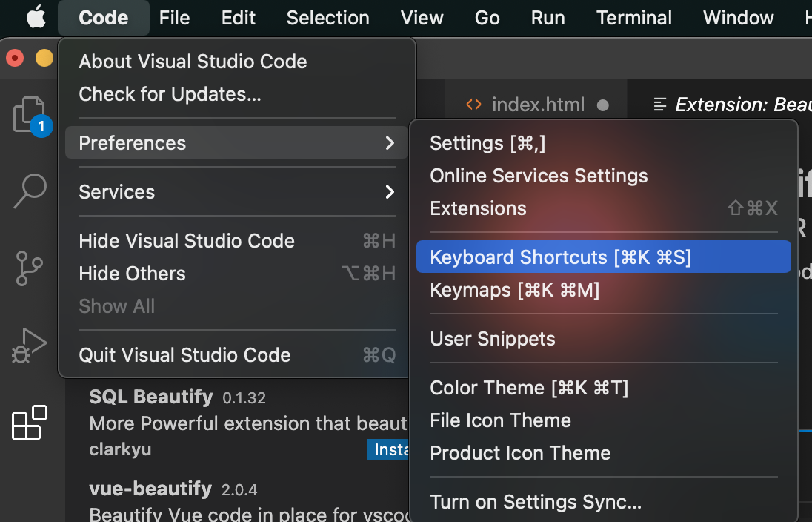812x522 pixels.
Task: Open Keyboard Shortcuts
Action: (x=604, y=257)
